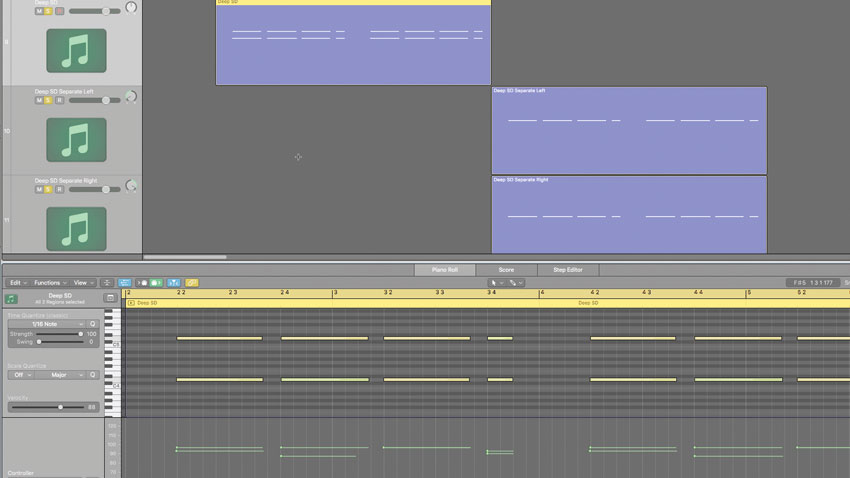Click the F#5 position info display
The image size is (850, 478).
click(813, 282)
